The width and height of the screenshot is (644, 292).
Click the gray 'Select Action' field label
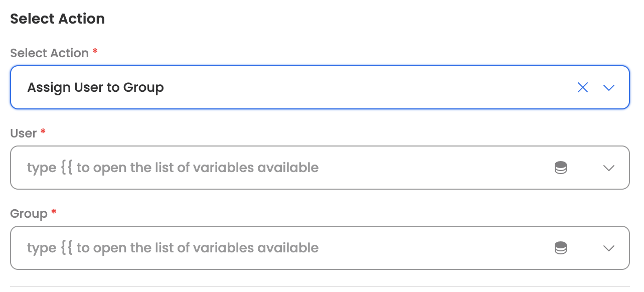[x=49, y=53]
